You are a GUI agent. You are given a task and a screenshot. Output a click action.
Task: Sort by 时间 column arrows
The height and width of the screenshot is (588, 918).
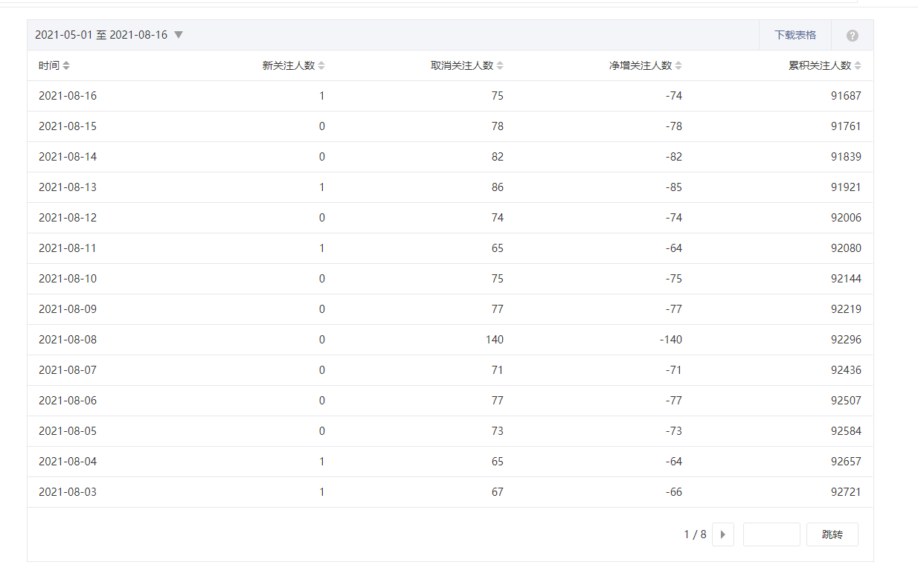(x=66, y=65)
